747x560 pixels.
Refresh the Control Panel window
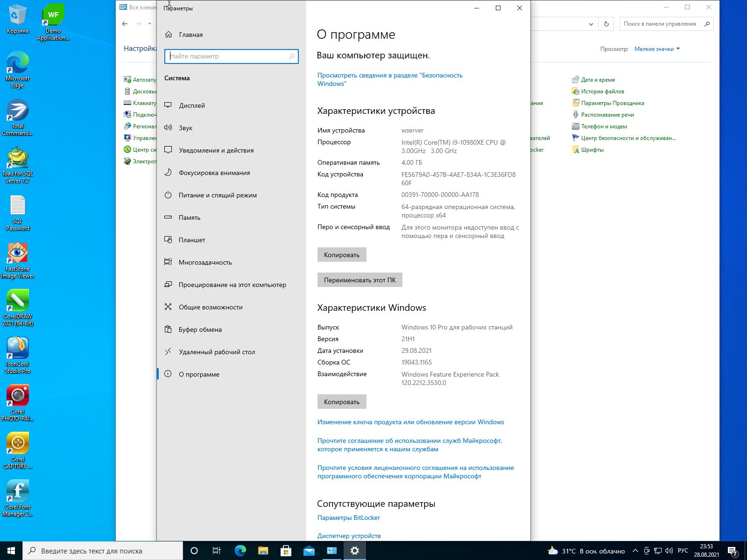click(x=606, y=24)
